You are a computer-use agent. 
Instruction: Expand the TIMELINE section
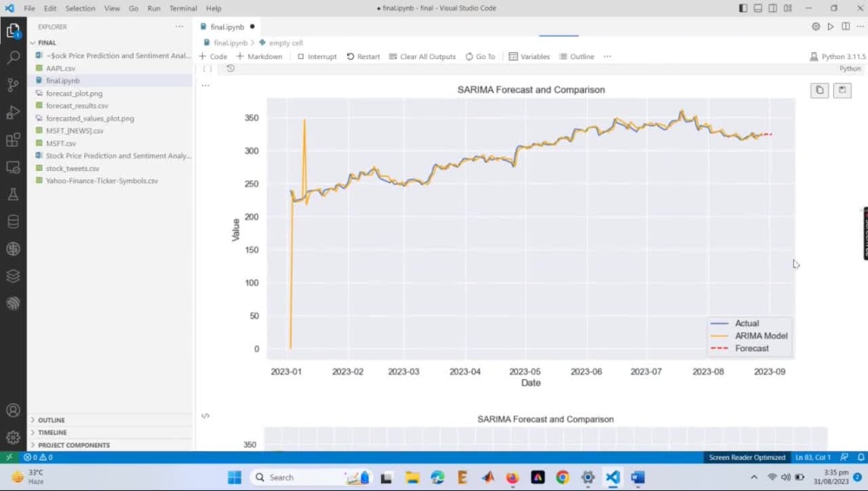(111, 432)
